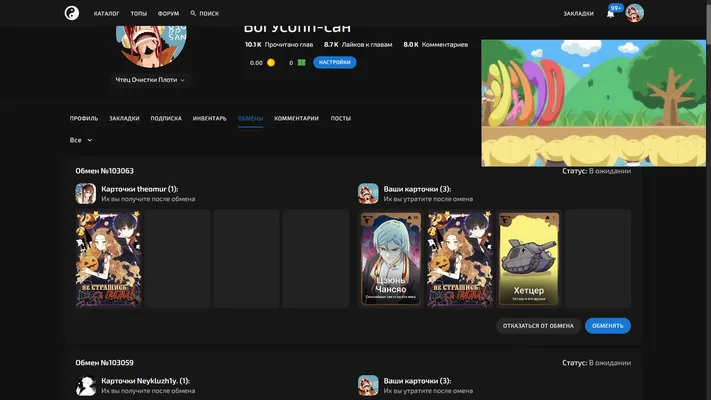Expand the Чтец Очистки Плоти title dropdown
Image resolution: width=711 pixels, height=400 pixels.
tap(150, 80)
